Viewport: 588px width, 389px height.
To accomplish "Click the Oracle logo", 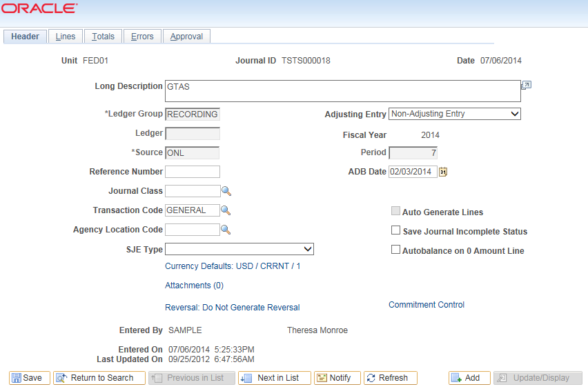I will pos(39,8).
